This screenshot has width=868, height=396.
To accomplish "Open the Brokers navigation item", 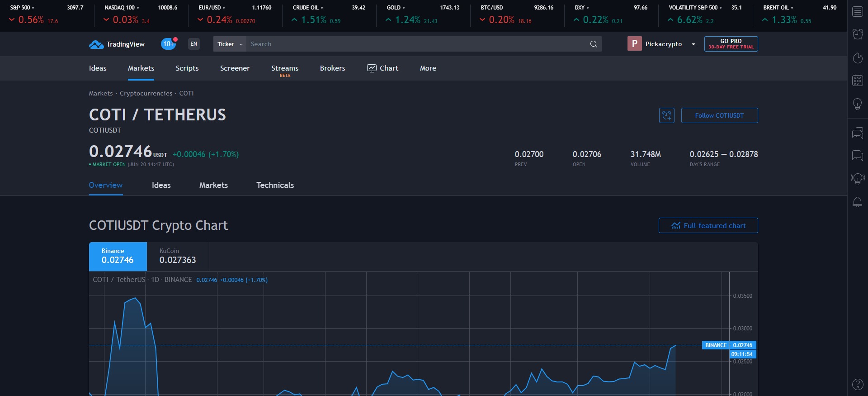I will click(x=332, y=68).
